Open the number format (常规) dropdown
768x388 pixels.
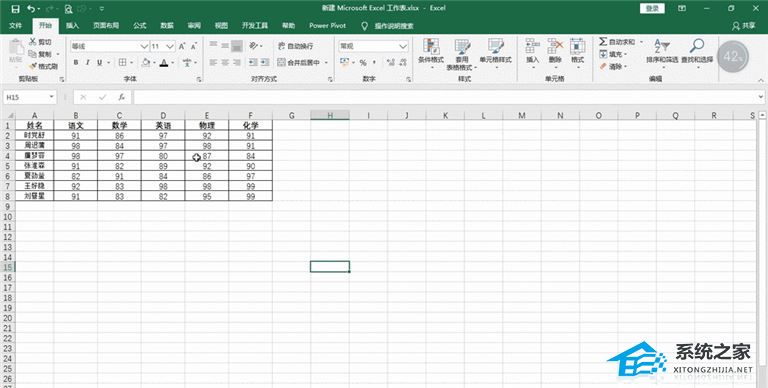point(403,46)
